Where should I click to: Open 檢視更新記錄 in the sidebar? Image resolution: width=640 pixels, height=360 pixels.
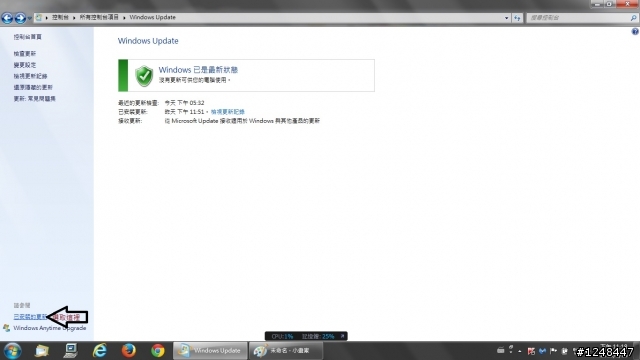[30, 76]
